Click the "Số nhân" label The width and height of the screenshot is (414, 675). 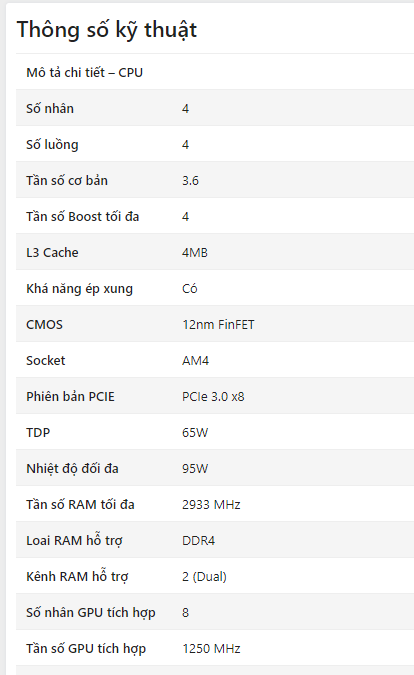pyautogui.click(x=50, y=108)
